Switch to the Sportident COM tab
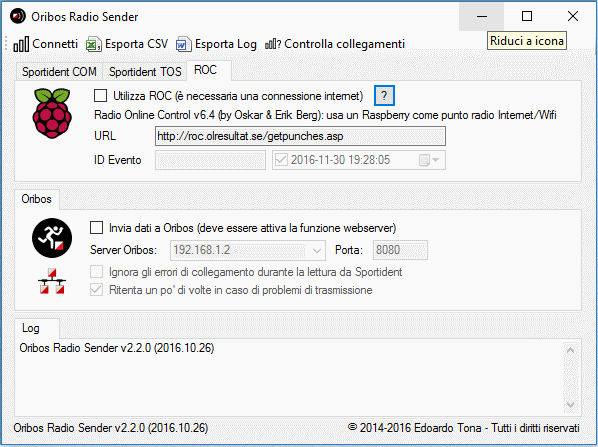The height and width of the screenshot is (447, 598). 59,72
